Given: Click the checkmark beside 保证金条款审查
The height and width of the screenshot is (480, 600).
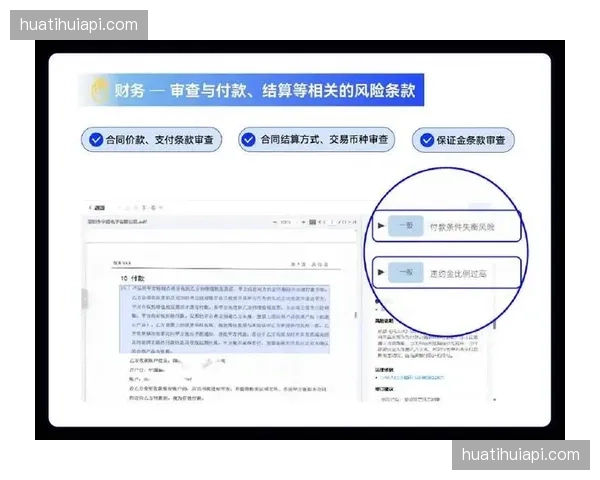Looking at the screenshot, I should tap(427, 140).
